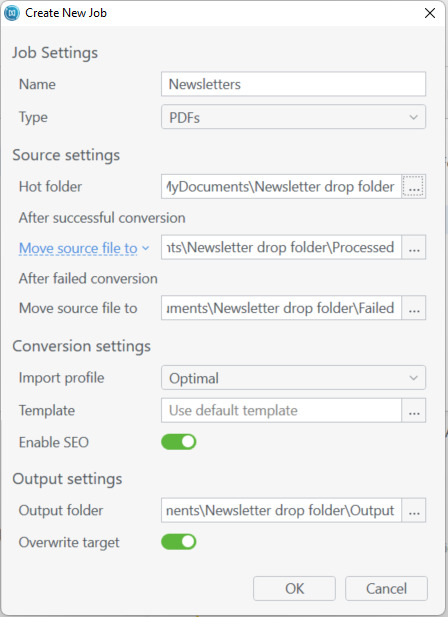Click the Use default template field

[x=281, y=410]
